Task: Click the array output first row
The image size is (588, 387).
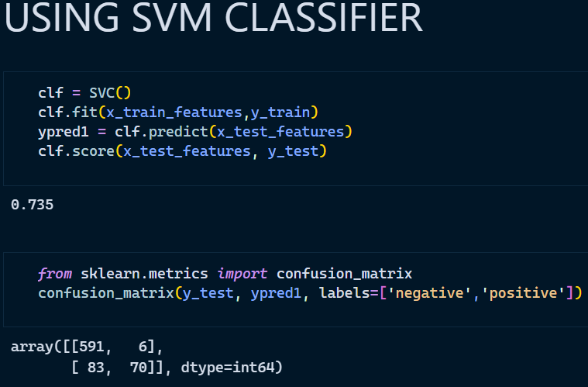Action: tap(87, 347)
